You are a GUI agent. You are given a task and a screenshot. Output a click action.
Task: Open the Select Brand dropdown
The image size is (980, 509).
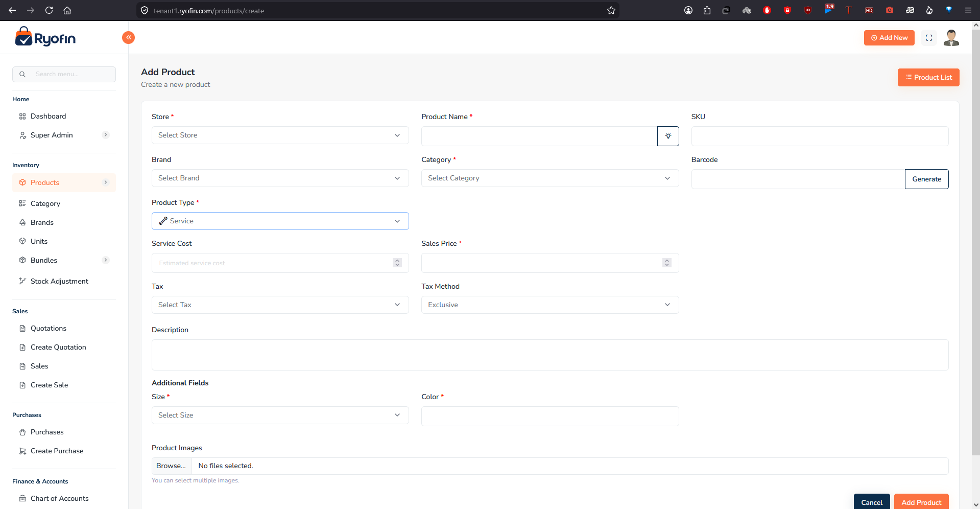[280, 178]
